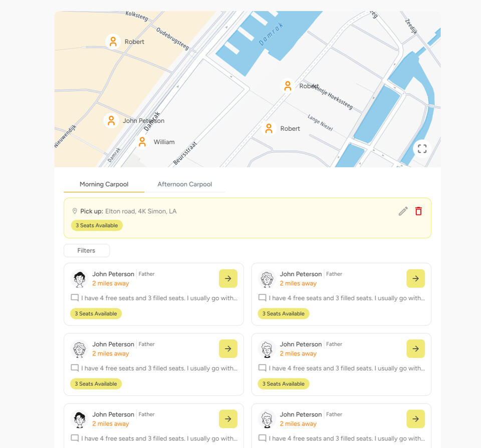Open arrow button on second-row left card
Image resolution: width=481 pixels, height=448 pixels.
click(228, 349)
